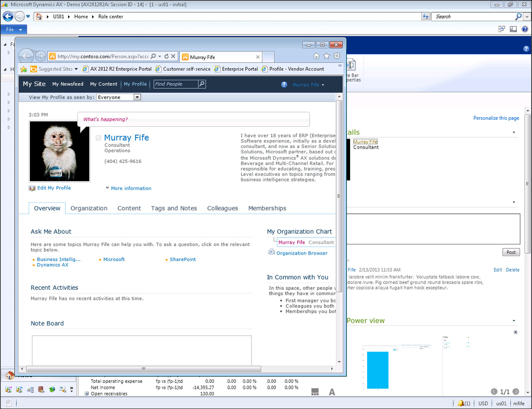Click the Edit link on the post
This screenshot has width=532, height=409.
498,269
